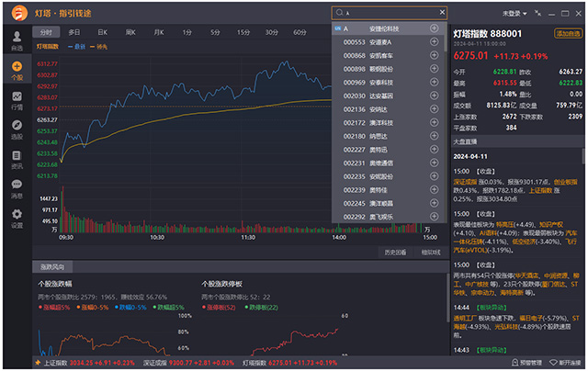Toggle the orange line legend beside 最新
This screenshot has width=588, height=371.
click(x=98, y=47)
